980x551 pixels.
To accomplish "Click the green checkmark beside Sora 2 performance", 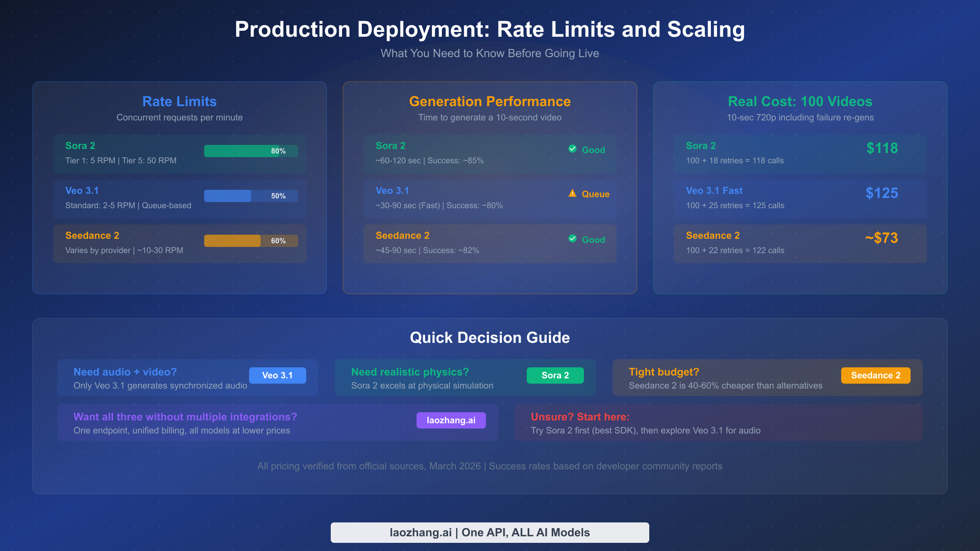I will point(572,149).
